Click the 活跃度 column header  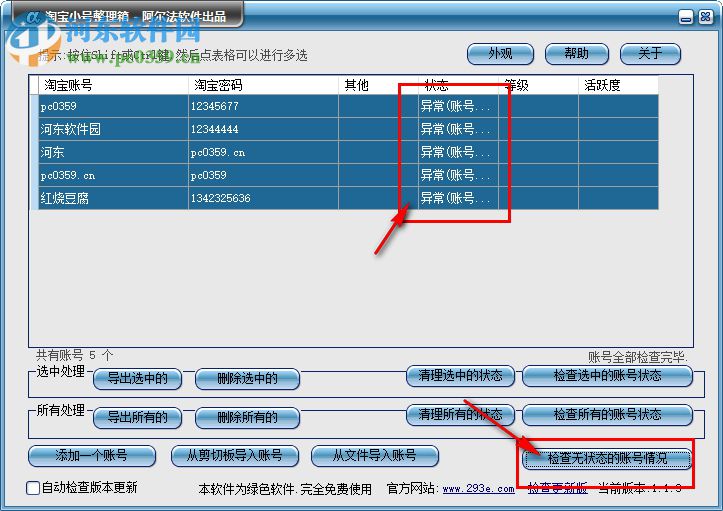click(618, 85)
